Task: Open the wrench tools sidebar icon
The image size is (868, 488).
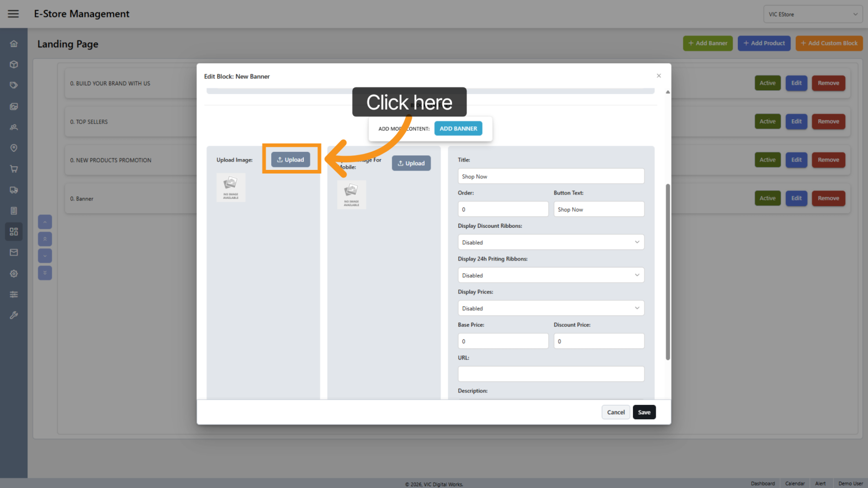Action: (14, 315)
